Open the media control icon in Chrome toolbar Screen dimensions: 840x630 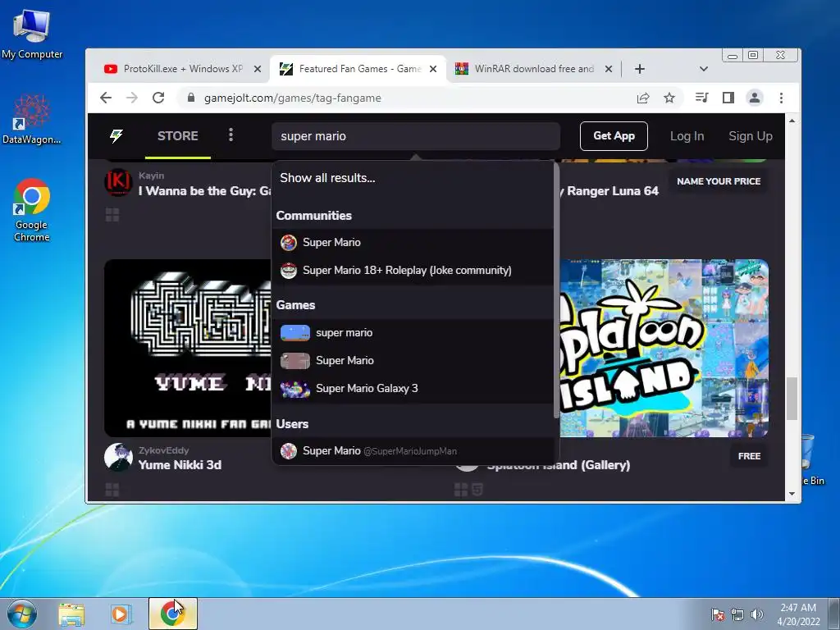coord(702,98)
